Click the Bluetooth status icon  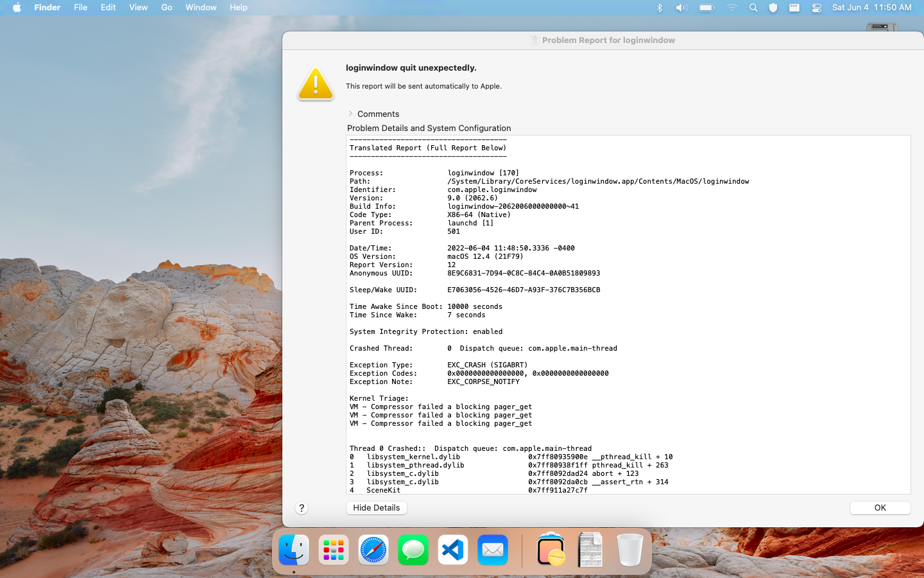click(x=660, y=8)
